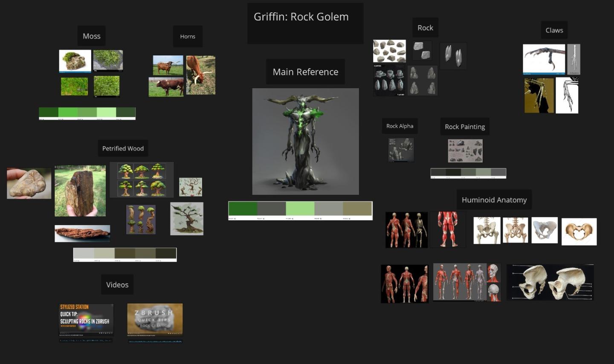Select the four gray rock sculpts image
Viewport: 614px width, 364px height.
pyautogui.click(x=423, y=80)
